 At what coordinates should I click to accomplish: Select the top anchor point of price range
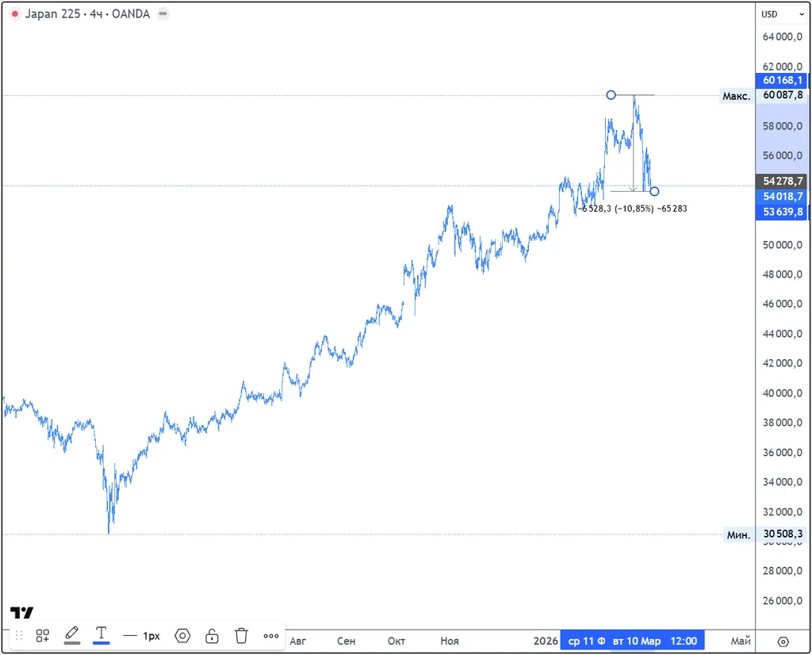(x=611, y=95)
